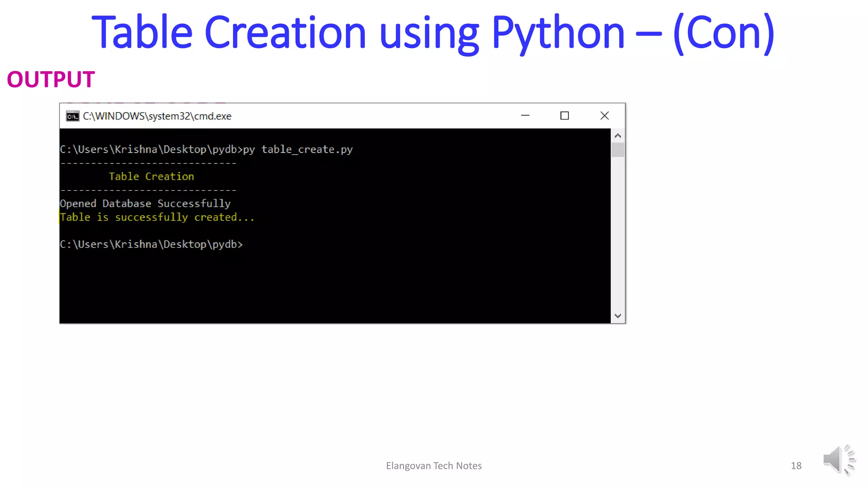868x488 pixels.
Task: Click the 'py table_create.py' command text
Action: [298, 150]
